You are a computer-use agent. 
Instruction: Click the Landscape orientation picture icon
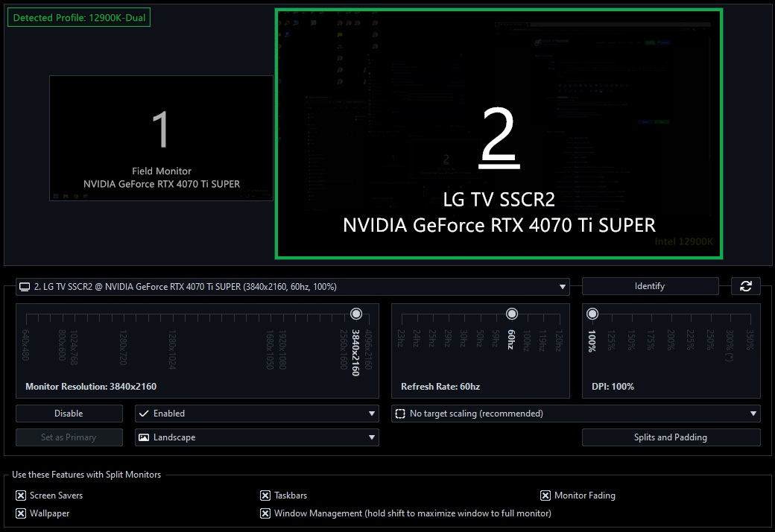click(144, 437)
